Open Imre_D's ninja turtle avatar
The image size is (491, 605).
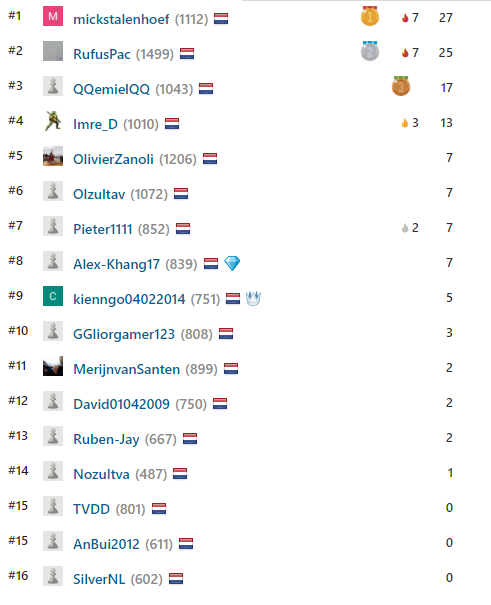(53, 121)
